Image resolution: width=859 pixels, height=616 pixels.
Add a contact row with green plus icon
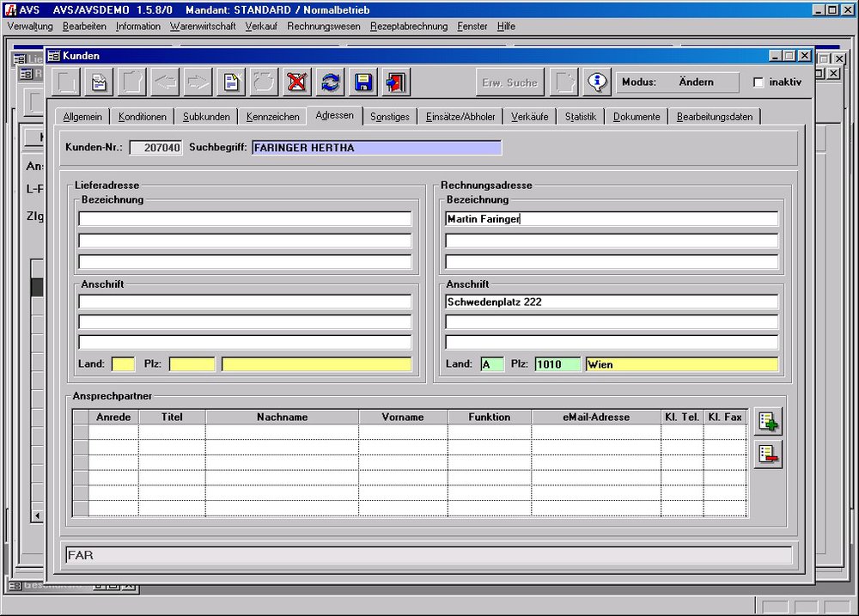(767, 422)
